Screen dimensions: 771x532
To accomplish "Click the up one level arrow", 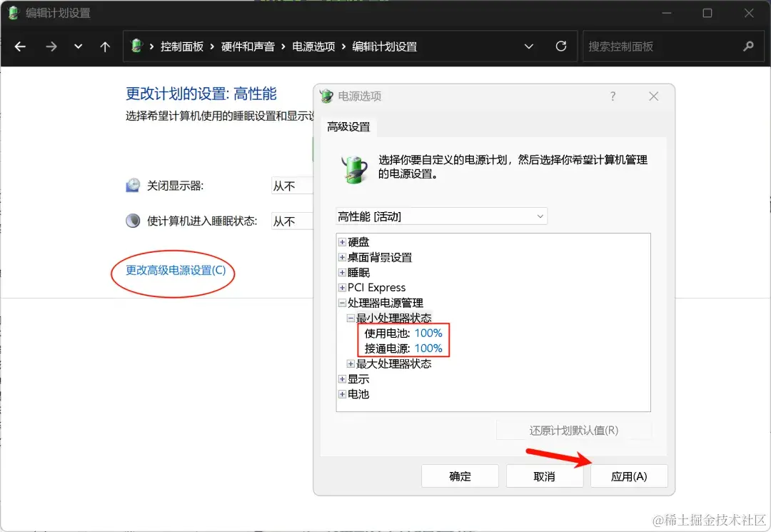I will (104, 46).
